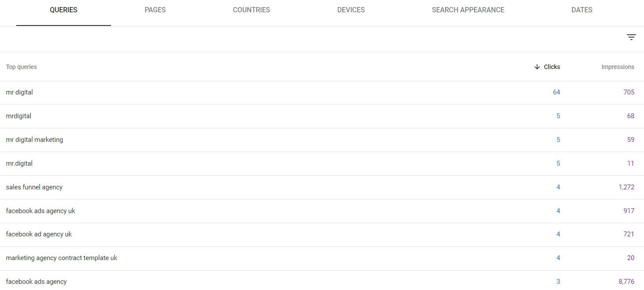This screenshot has width=644, height=290.
Task: Click the "facebook ads agency uk" query
Action: (40, 211)
